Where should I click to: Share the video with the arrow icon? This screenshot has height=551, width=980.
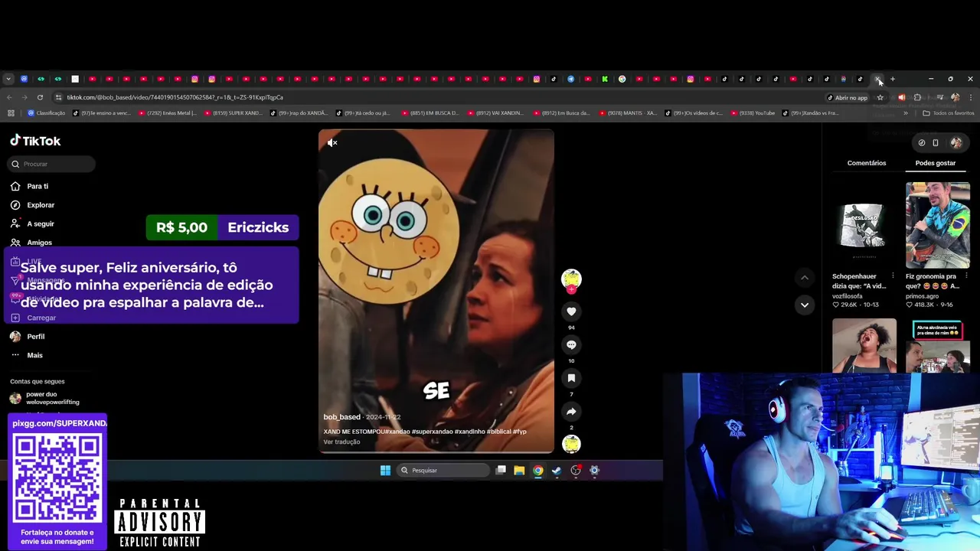coord(571,412)
